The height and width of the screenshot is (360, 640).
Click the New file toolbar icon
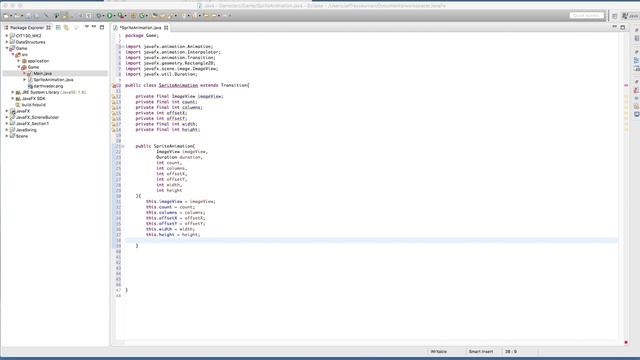point(6,16)
